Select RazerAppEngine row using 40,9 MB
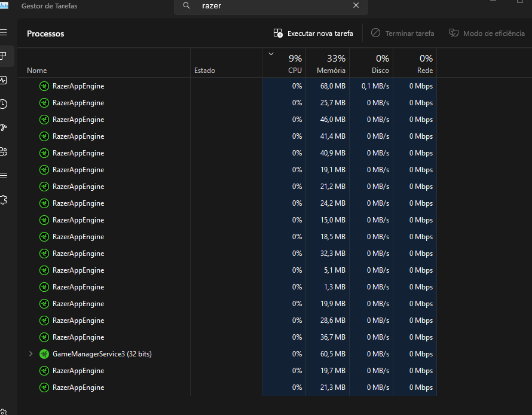Image resolution: width=532 pixels, height=415 pixels. pyautogui.click(x=227, y=153)
